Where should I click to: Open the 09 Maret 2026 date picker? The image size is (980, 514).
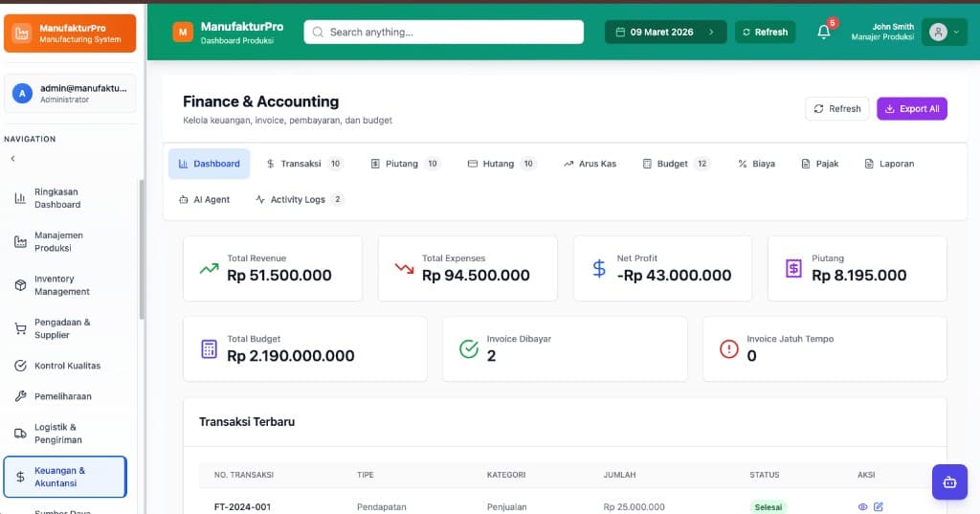666,33
